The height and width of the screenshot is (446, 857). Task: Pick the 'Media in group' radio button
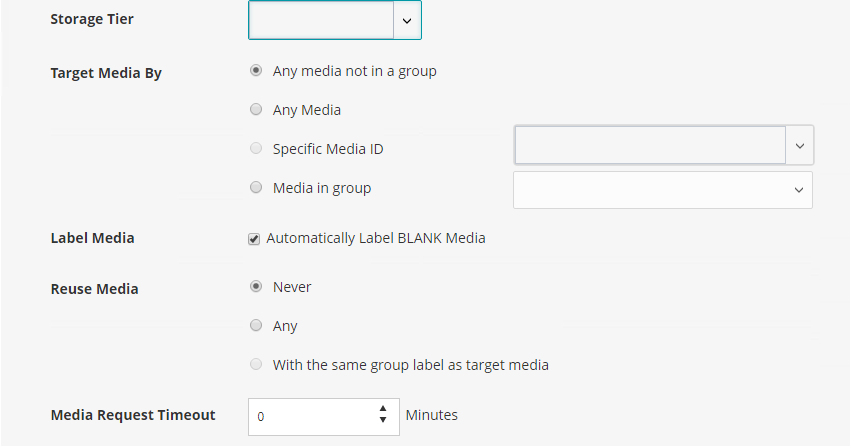click(256, 188)
